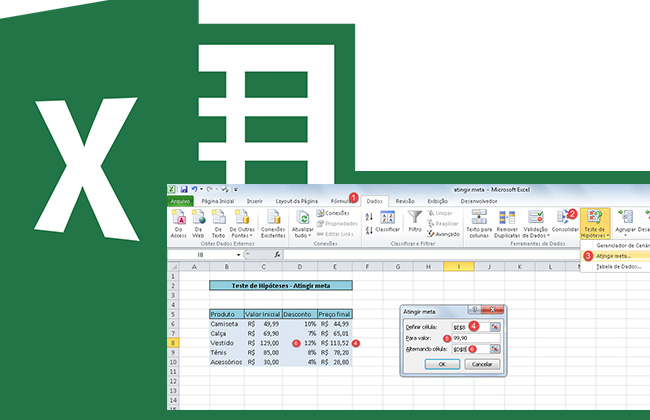
Task: Switch to Revisão tab
Action: pyautogui.click(x=405, y=201)
